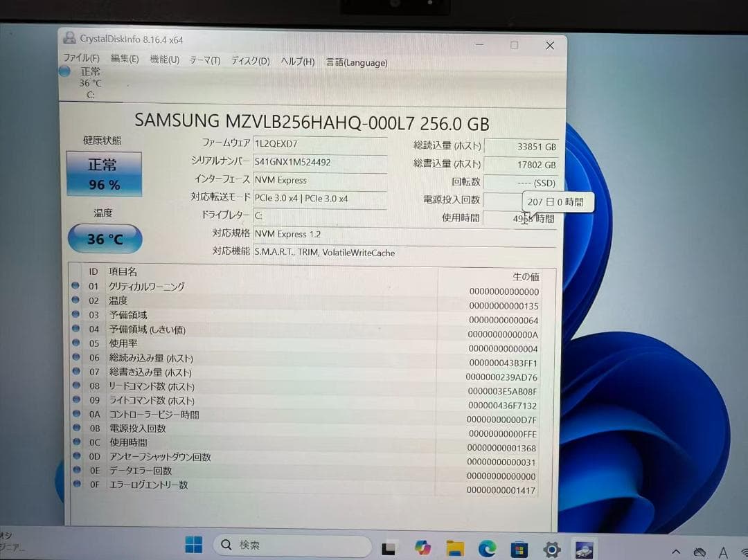
Task: Select the C: drive status circle at top
Action: [65, 71]
